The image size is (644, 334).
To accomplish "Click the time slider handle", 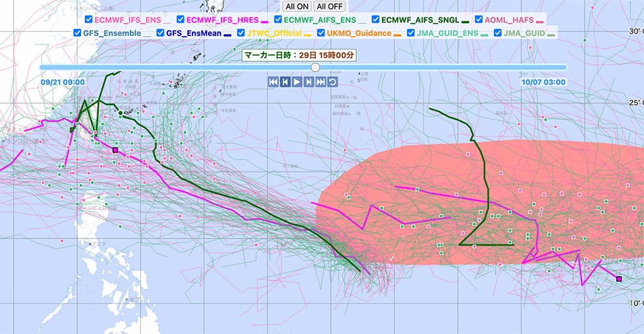I will click(x=315, y=67).
